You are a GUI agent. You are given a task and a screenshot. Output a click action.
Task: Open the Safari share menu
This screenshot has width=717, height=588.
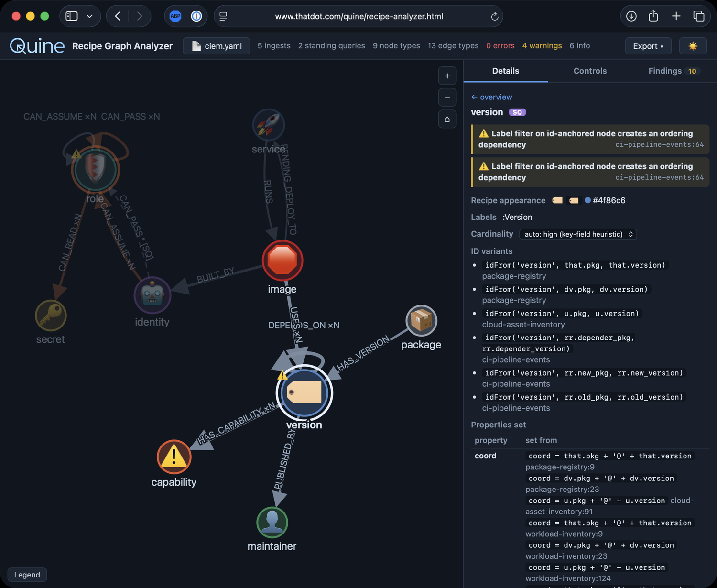[x=653, y=16]
